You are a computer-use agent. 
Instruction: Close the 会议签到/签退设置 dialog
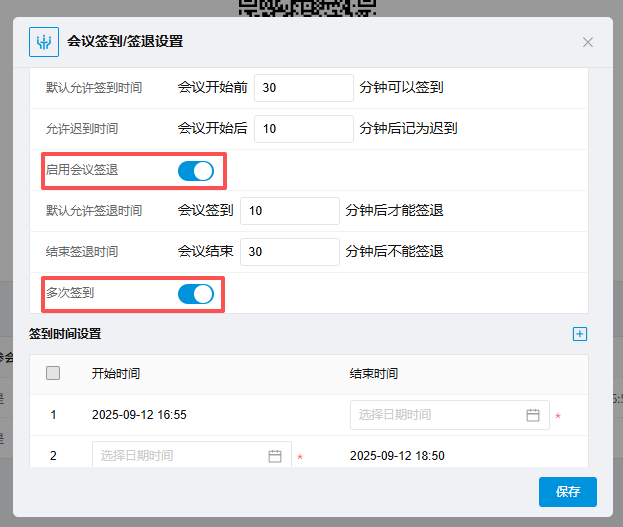[x=588, y=42]
